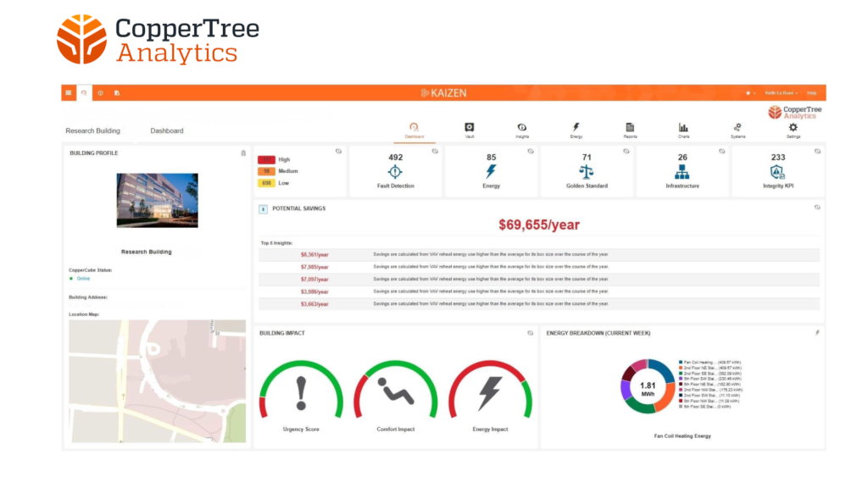Screen dimensions: 868x488
Task: Open the Research Building photo thumbnail
Action: [x=157, y=200]
